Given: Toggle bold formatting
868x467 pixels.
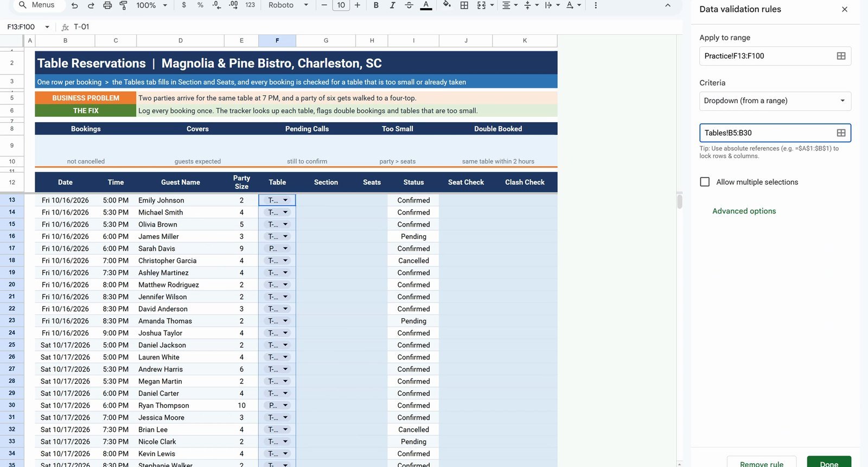Looking at the screenshot, I should click(x=376, y=5).
